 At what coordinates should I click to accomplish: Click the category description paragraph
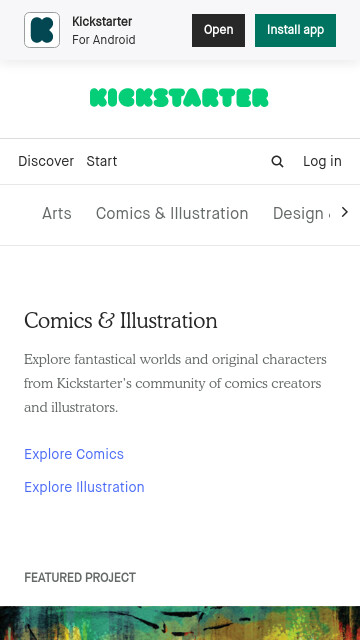[x=176, y=383]
